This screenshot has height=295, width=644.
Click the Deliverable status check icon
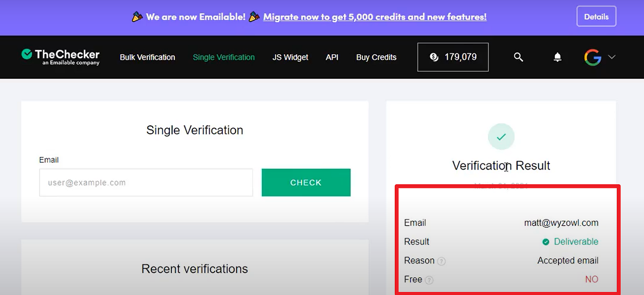[546, 242]
